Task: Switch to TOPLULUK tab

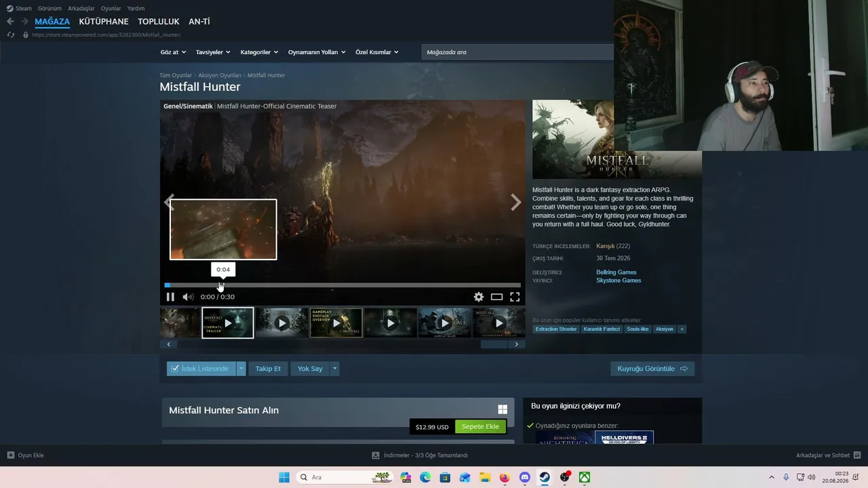Action: pos(159,22)
